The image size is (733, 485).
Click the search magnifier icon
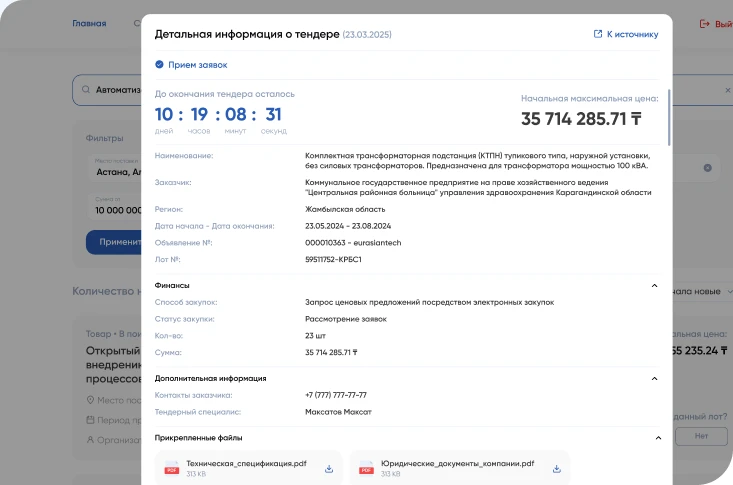click(86, 89)
